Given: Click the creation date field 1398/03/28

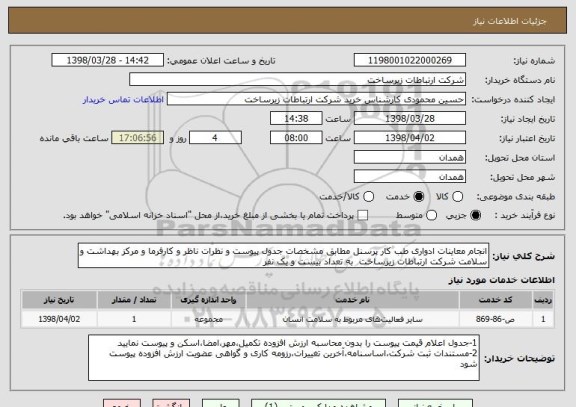Looking at the screenshot, I should [410, 119].
